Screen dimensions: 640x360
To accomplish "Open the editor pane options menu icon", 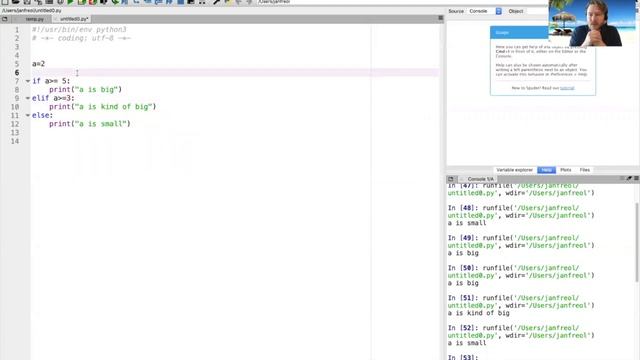I will [440, 18].
